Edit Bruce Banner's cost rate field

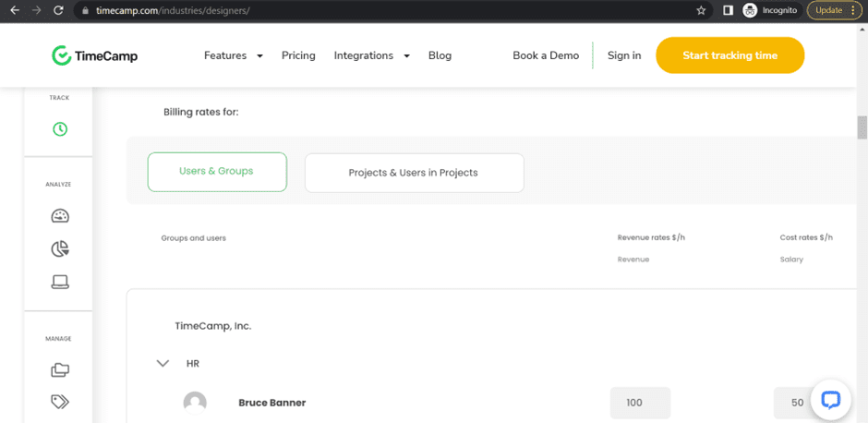click(x=797, y=403)
